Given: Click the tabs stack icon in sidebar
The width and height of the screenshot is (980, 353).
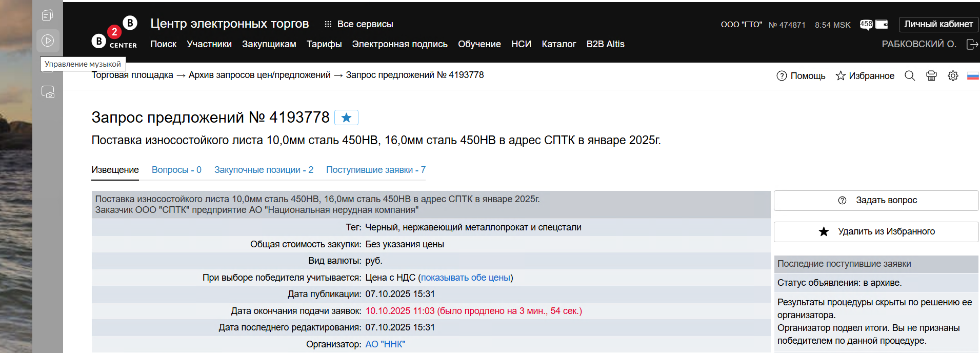Looking at the screenshot, I should 48,15.
